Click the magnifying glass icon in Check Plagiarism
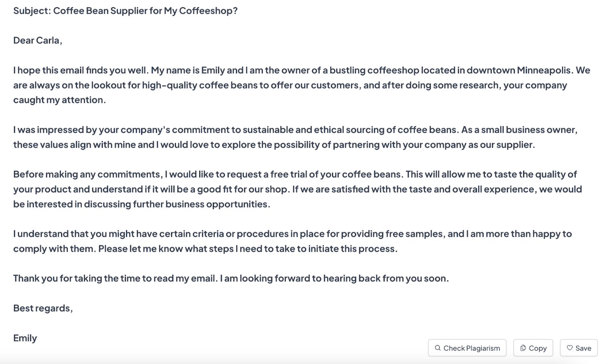The height and width of the screenshot is (364, 607). pyautogui.click(x=438, y=348)
